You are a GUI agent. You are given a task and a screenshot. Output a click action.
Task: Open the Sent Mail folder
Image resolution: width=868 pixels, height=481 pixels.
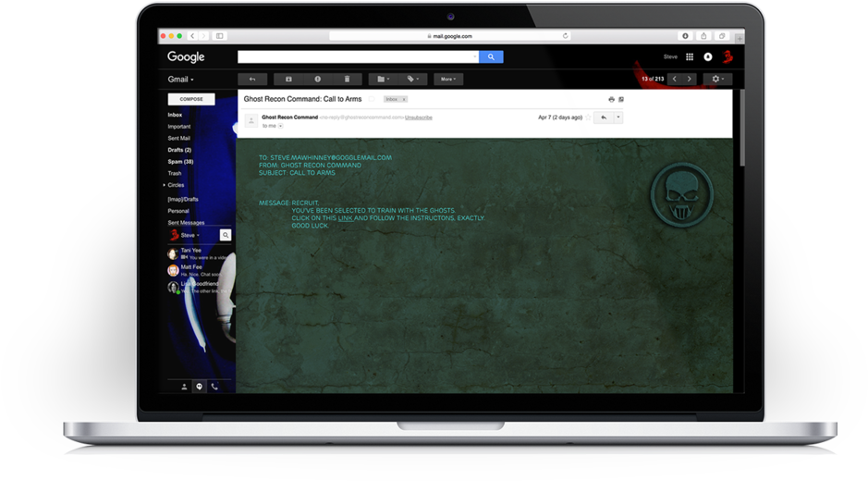178,138
